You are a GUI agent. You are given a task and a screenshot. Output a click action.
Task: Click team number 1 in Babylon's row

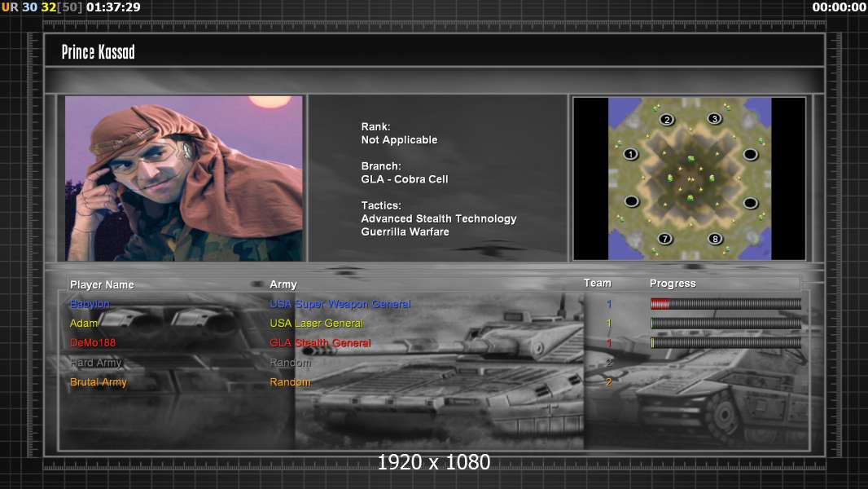click(609, 303)
